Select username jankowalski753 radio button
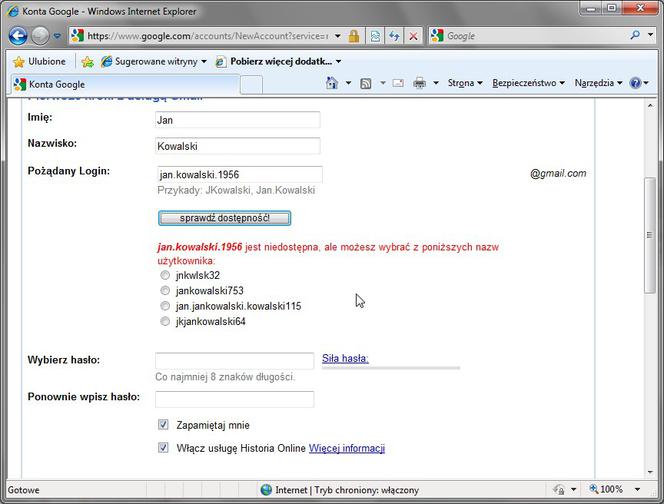 tap(165, 291)
